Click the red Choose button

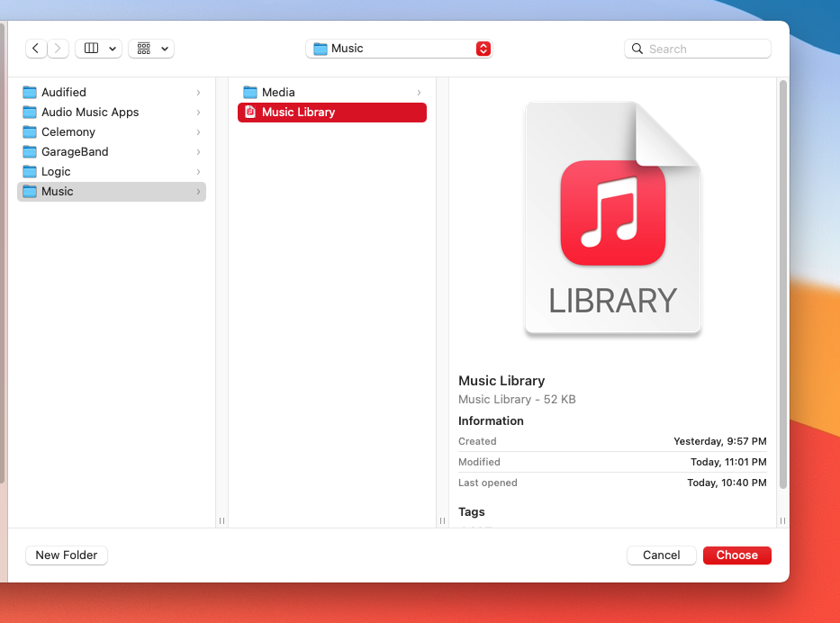[x=737, y=555]
